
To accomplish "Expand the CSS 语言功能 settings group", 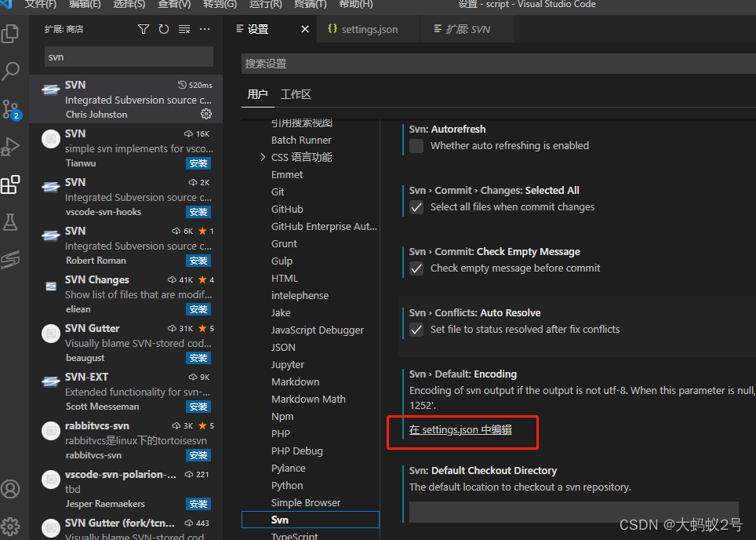I will (x=263, y=157).
